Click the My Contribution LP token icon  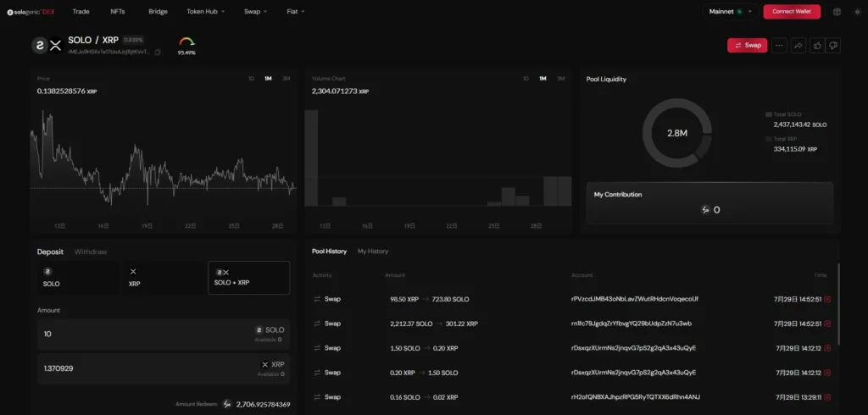(705, 210)
